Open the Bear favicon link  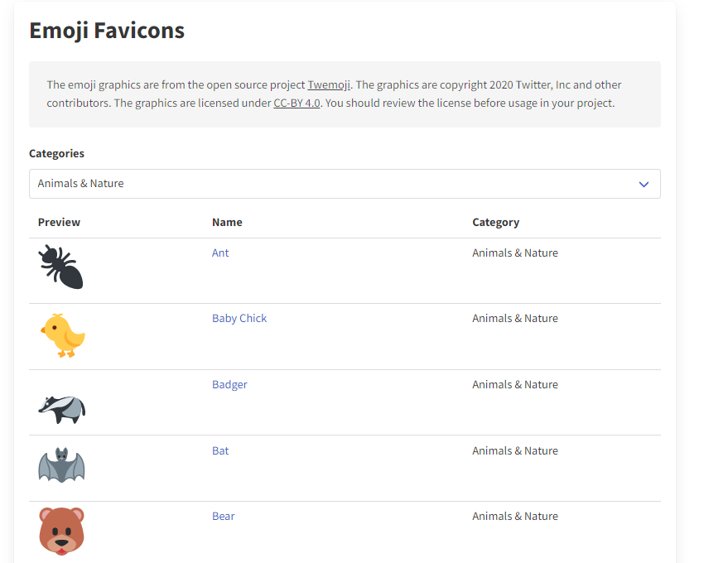coord(224,516)
